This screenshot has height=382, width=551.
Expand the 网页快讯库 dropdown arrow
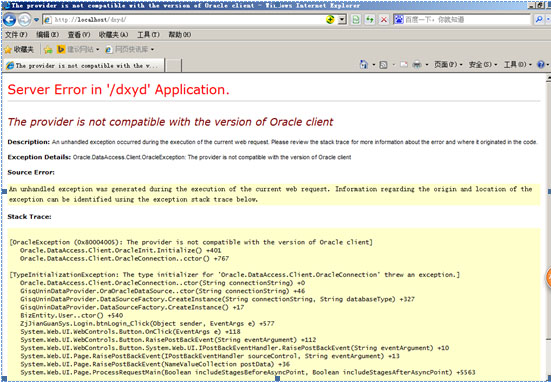[x=153, y=50]
